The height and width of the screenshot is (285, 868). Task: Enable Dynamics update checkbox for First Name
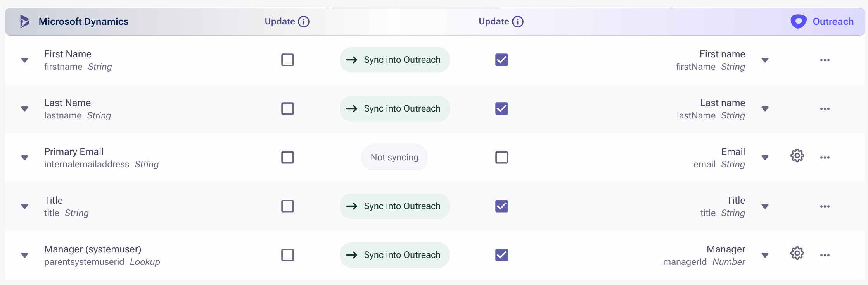click(x=287, y=60)
